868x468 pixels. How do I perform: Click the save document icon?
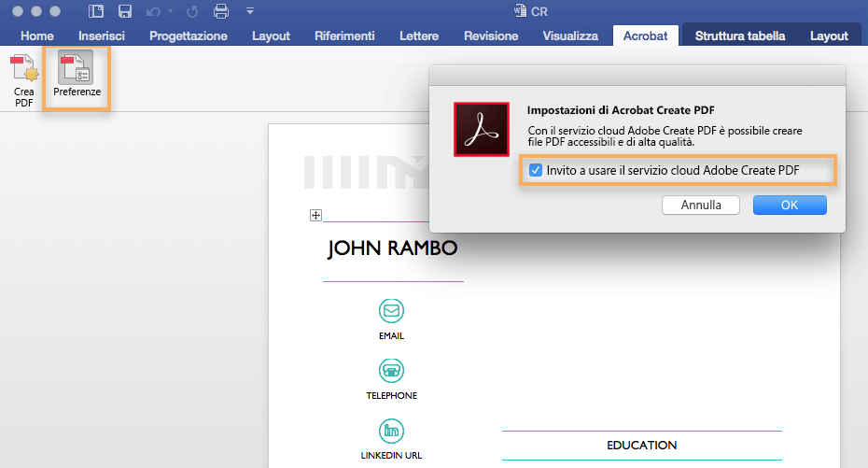click(125, 11)
